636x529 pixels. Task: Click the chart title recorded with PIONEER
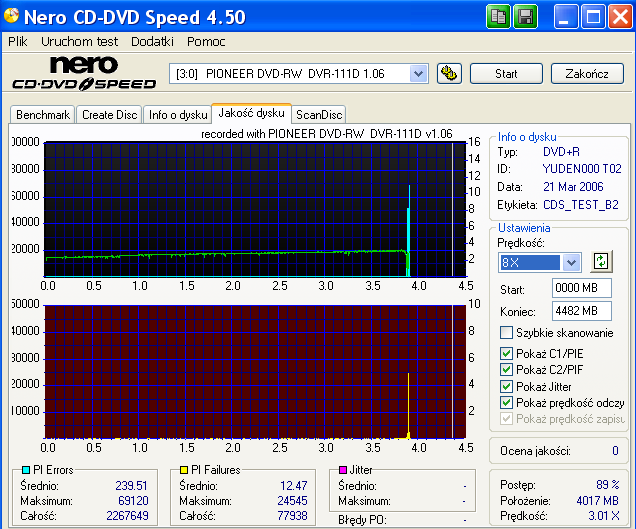click(327, 134)
